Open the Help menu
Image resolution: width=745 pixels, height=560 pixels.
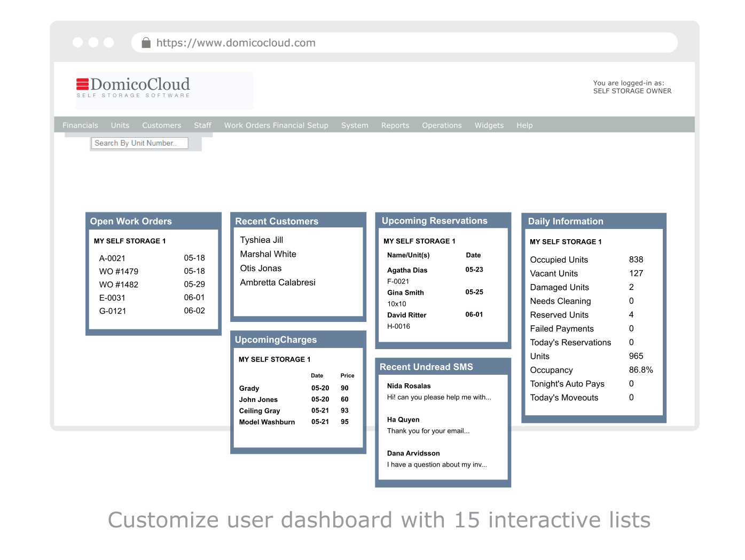point(524,125)
